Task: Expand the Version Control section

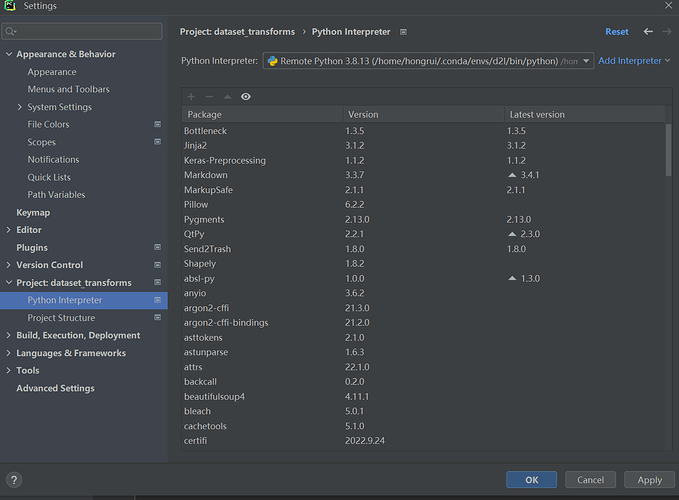Action: click(x=9, y=265)
